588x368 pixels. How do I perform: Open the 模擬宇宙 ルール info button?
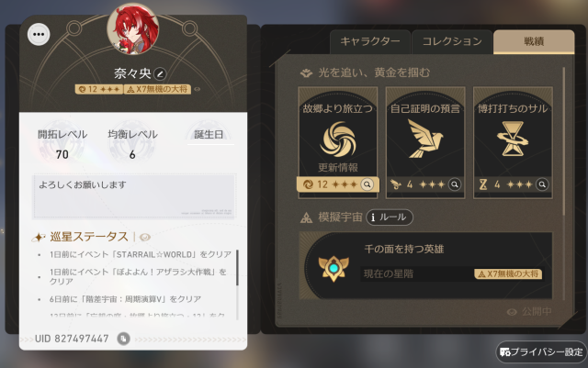pyautogui.click(x=390, y=217)
